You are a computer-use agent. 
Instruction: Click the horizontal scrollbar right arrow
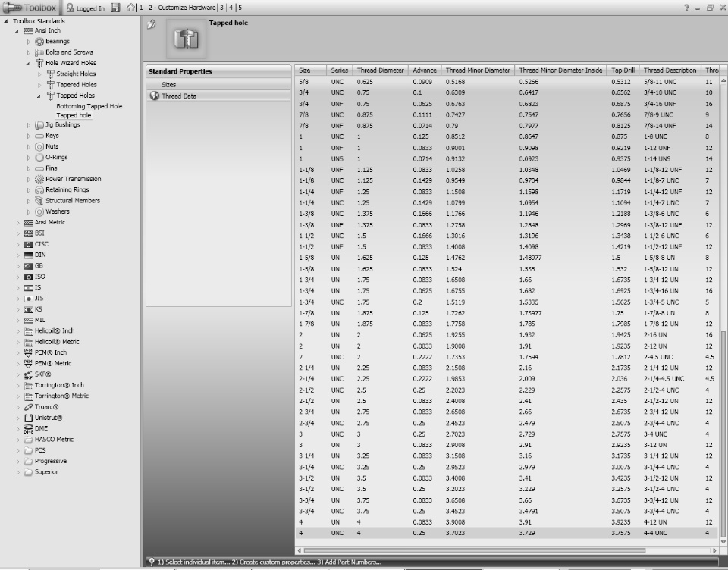[x=714, y=550]
